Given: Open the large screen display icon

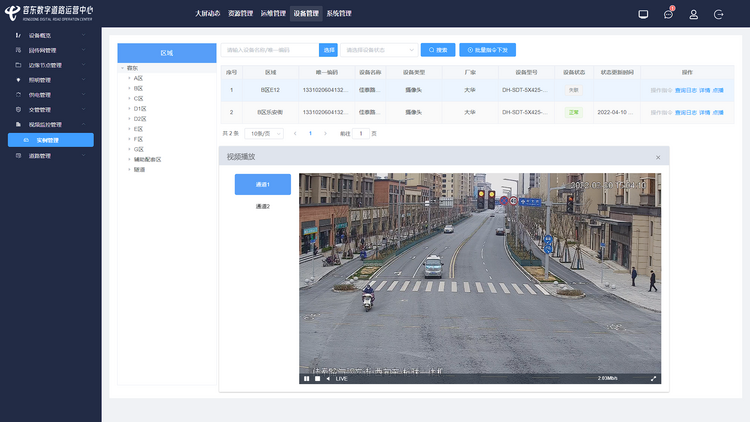Looking at the screenshot, I should [x=643, y=14].
